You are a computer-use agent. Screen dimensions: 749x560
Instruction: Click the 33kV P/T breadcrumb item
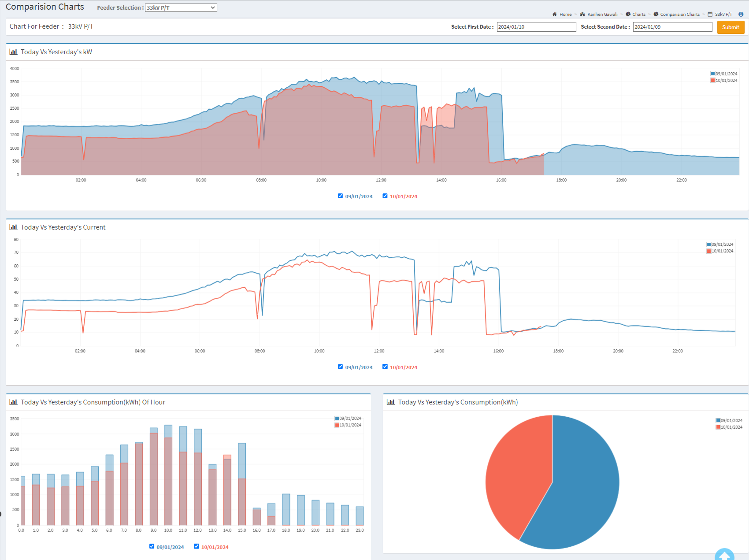(723, 15)
